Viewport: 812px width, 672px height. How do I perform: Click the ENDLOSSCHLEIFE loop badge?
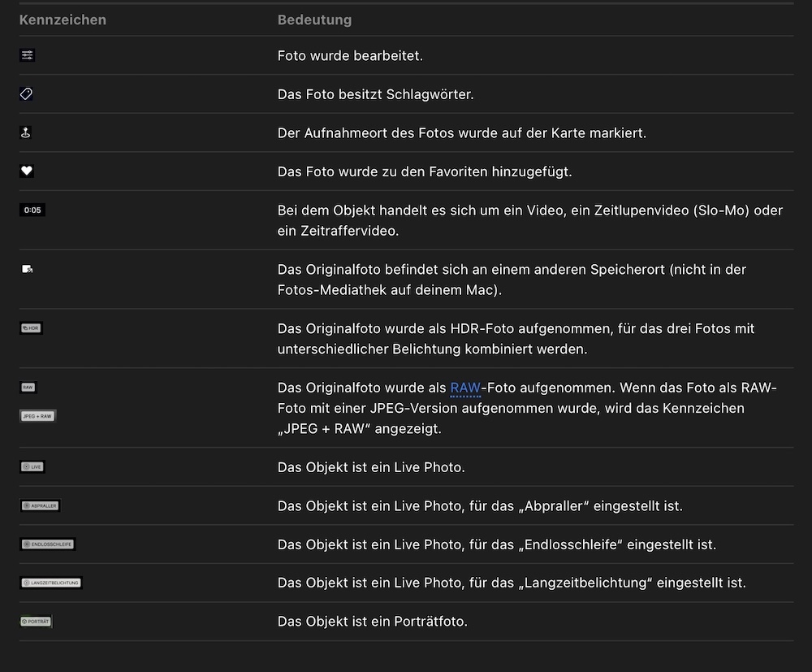(48, 544)
